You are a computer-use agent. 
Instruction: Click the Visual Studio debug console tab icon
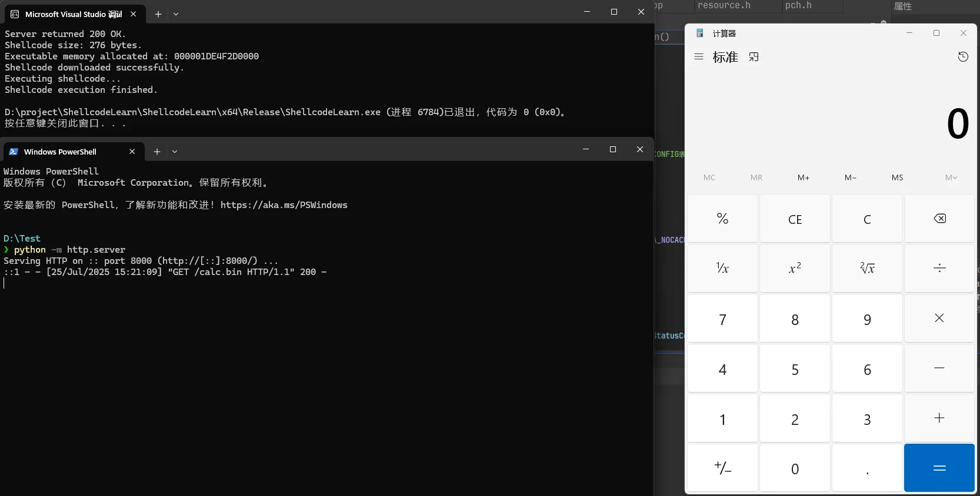[15, 14]
